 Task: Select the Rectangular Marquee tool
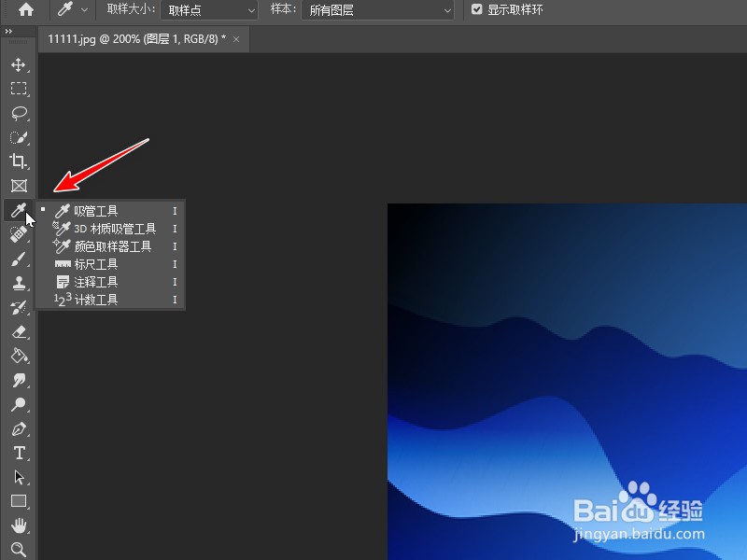pos(19,90)
